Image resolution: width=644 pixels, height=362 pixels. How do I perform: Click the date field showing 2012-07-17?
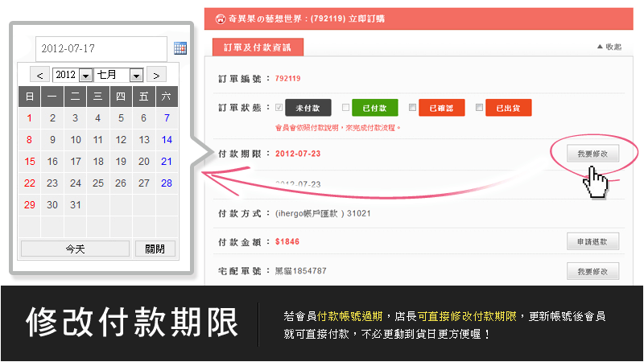tap(101, 48)
